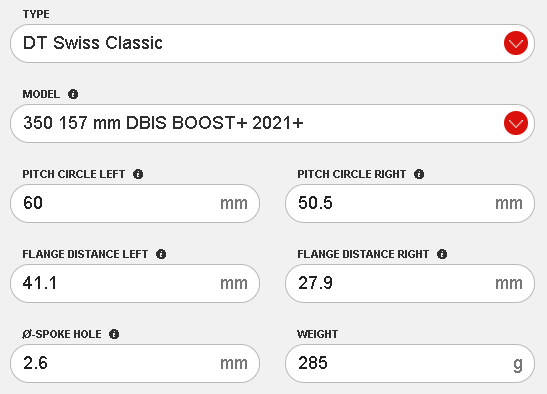The height and width of the screenshot is (394, 547).
Task: Click the Weight field showing 285
Action: point(410,363)
